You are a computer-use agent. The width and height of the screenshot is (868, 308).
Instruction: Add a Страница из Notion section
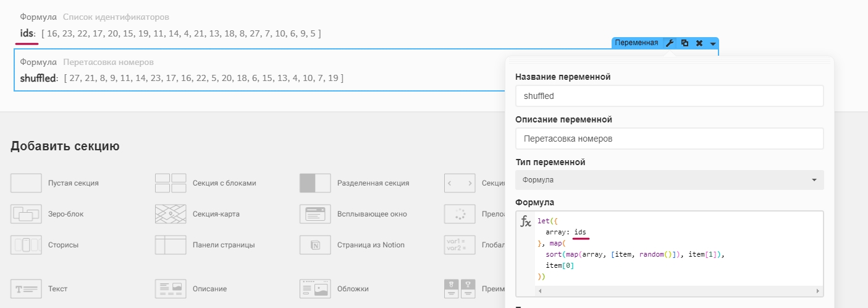(352, 245)
